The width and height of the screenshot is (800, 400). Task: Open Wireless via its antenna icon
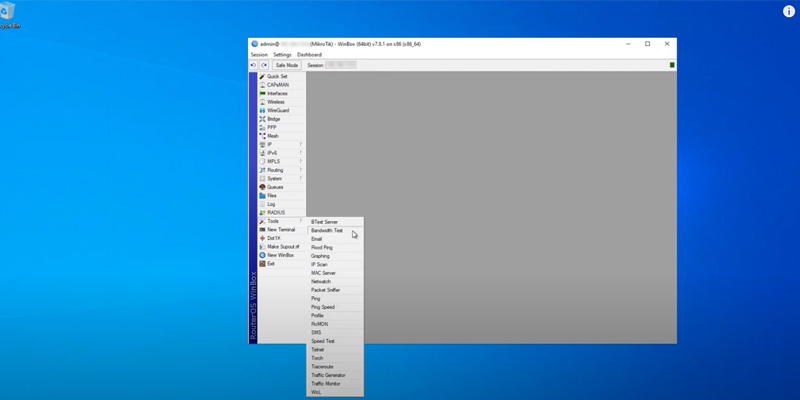(262, 102)
